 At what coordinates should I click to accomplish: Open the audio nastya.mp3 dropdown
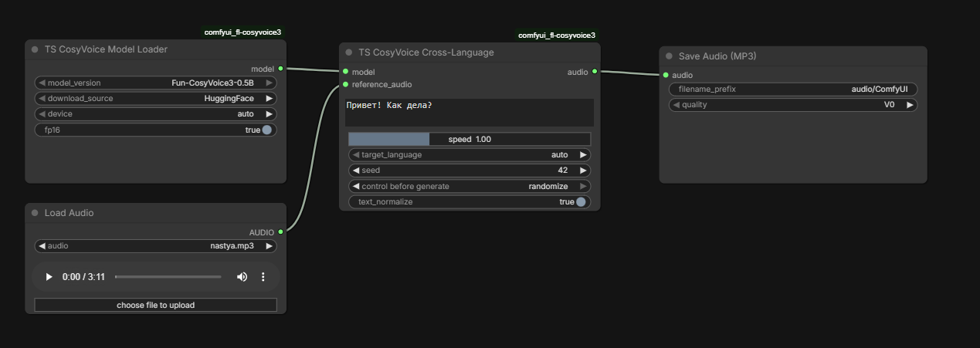[155, 246]
